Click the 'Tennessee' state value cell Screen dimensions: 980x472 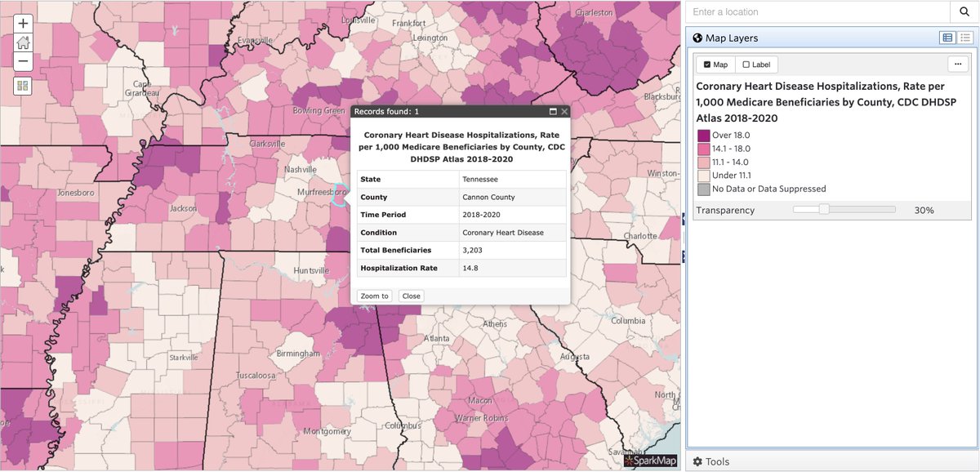(513, 179)
